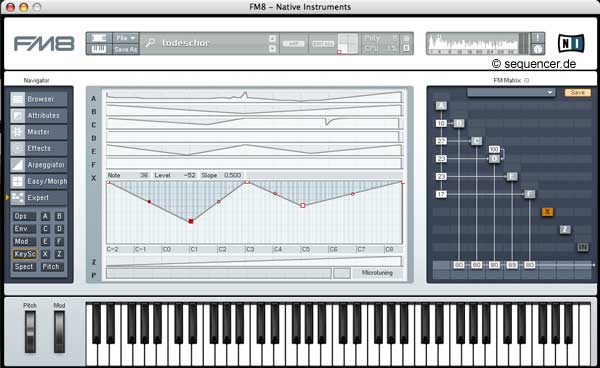Screen dimensions: 600x368
Task: Click the Native Instruments NI logo
Action: [571, 43]
